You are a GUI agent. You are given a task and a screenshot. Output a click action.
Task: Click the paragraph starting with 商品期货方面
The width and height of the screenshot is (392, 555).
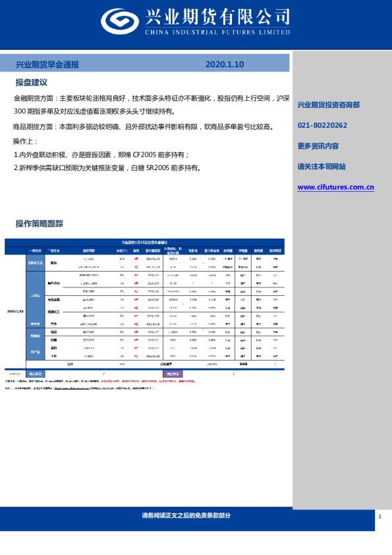[x=144, y=127]
